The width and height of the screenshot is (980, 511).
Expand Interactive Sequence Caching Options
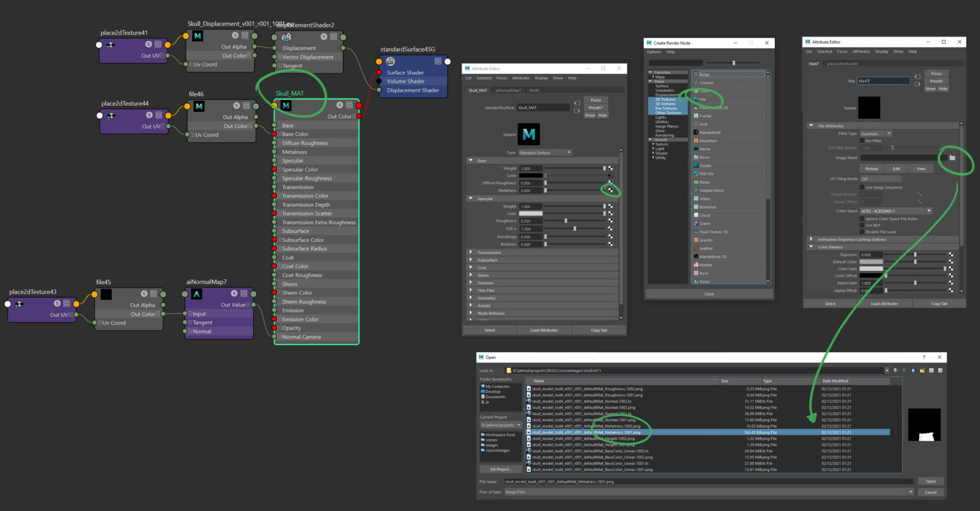tap(811, 239)
